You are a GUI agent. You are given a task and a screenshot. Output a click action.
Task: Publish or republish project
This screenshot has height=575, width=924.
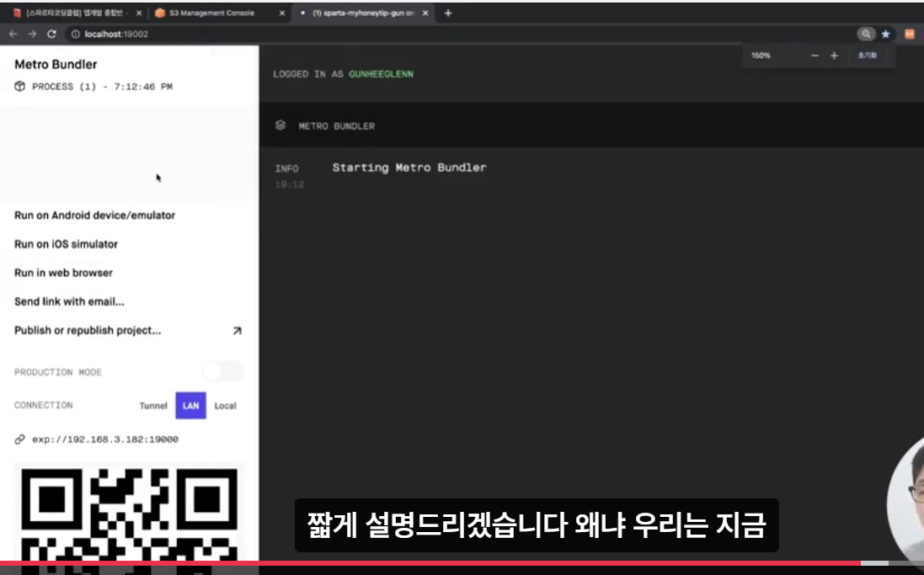coord(88,331)
